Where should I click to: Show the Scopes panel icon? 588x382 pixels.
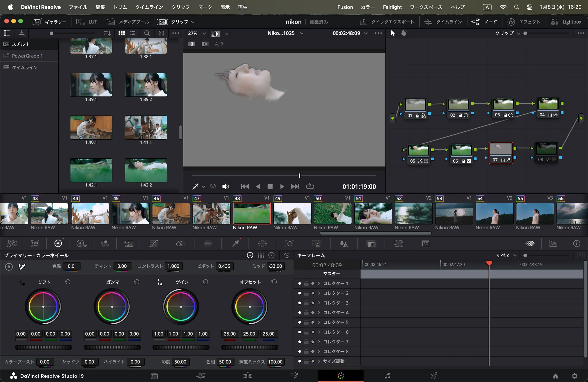(553, 243)
